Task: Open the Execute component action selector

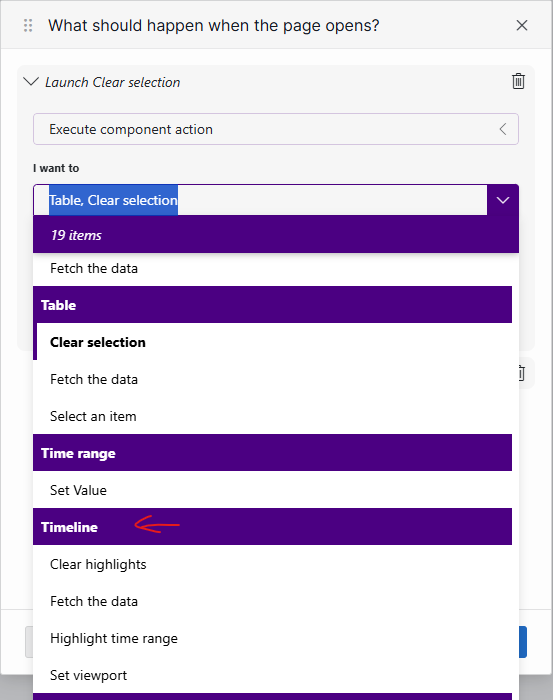Action: click(x=276, y=129)
